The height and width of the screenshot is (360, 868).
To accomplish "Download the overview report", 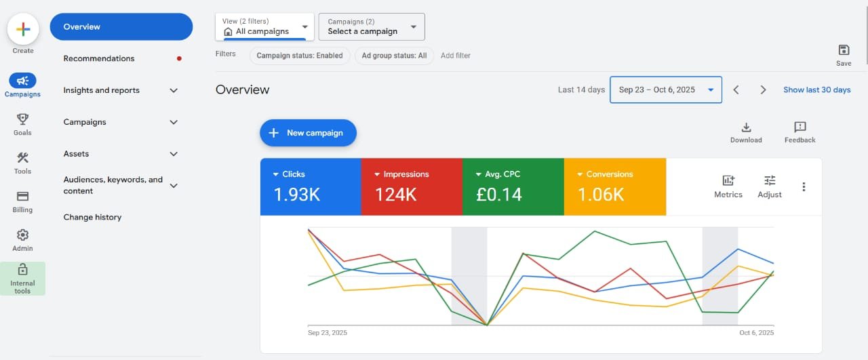I will [x=746, y=127].
